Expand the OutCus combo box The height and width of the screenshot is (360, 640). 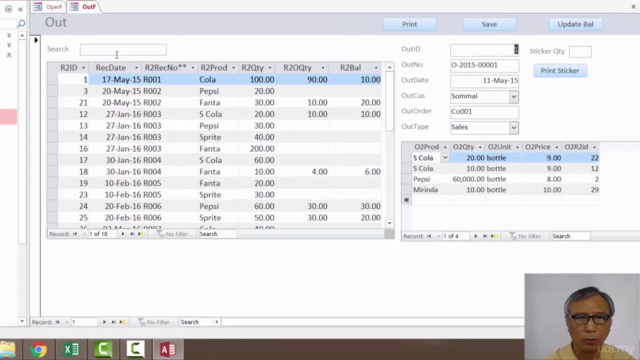(514, 97)
